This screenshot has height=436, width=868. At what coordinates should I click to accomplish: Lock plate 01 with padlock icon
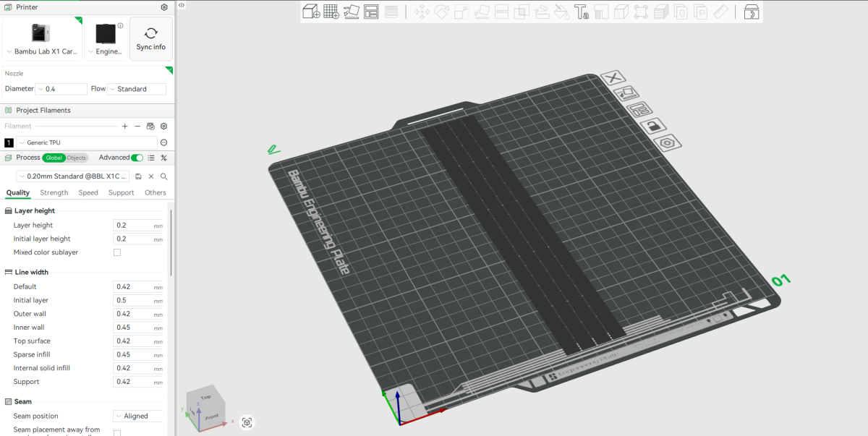click(x=653, y=127)
